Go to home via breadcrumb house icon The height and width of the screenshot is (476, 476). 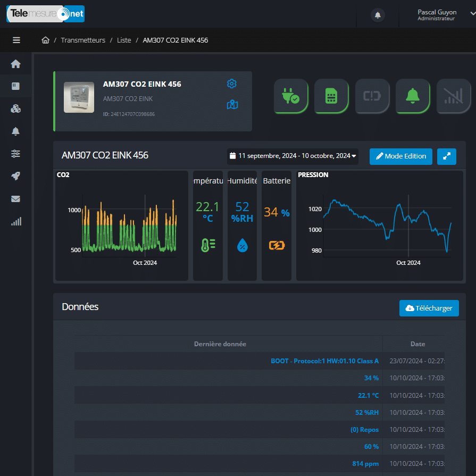(x=46, y=40)
